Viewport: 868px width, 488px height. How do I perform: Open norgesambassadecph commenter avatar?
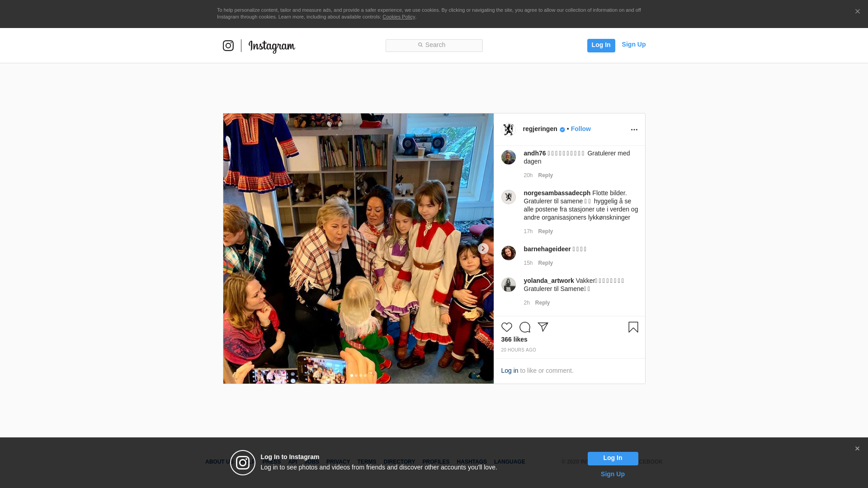(509, 197)
